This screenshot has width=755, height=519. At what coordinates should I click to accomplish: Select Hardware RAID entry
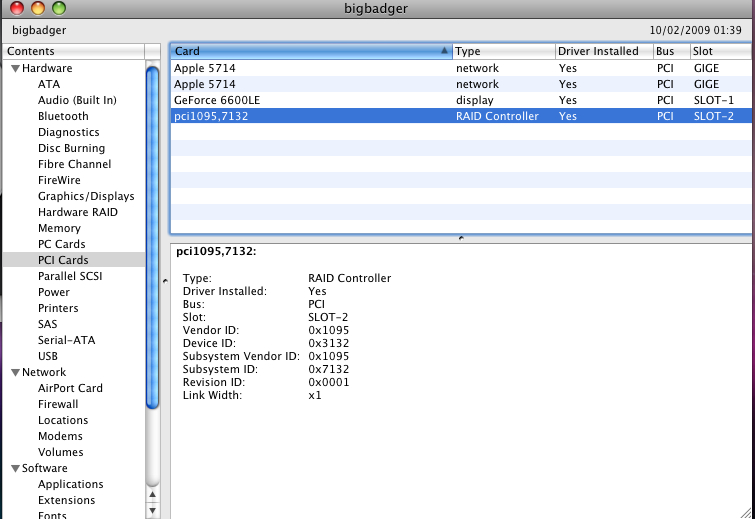[78, 212]
